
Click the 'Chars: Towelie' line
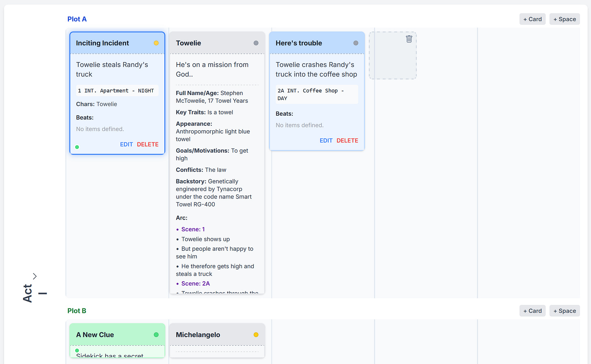point(97,104)
